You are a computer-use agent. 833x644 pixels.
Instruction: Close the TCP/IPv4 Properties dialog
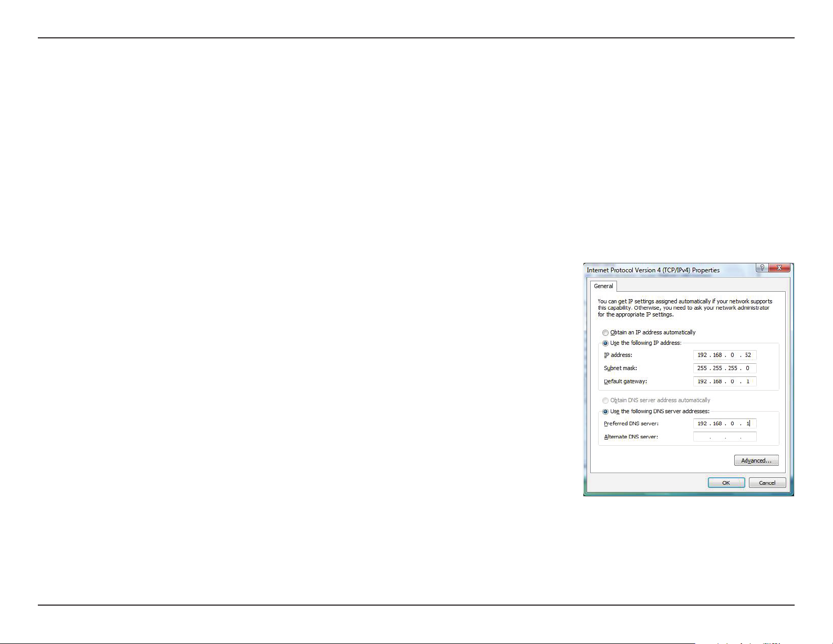(x=779, y=268)
